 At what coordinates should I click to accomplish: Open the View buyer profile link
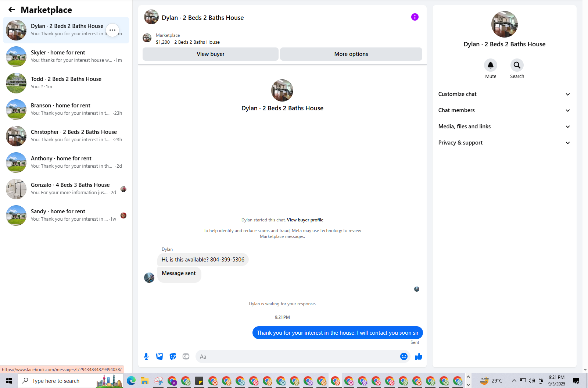pos(305,220)
